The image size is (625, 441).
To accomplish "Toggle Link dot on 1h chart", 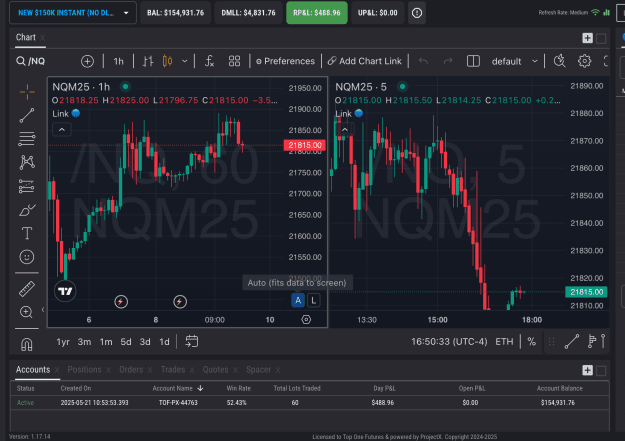I will tap(76, 113).
